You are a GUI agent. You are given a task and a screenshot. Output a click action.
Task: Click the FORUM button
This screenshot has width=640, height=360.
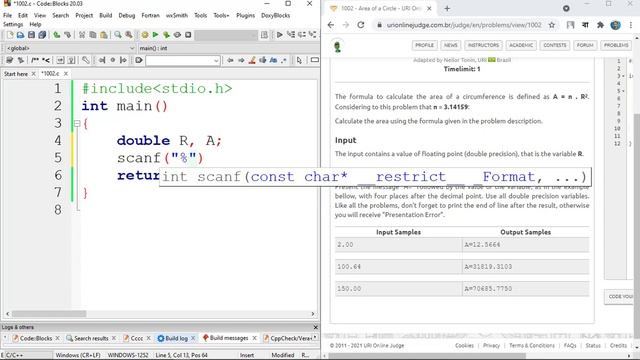tap(585, 45)
